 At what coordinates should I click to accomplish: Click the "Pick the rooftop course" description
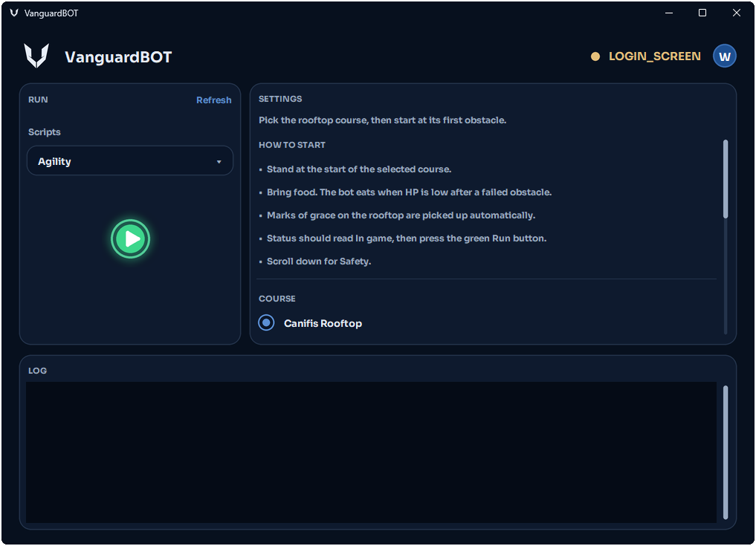tap(382, 120)
